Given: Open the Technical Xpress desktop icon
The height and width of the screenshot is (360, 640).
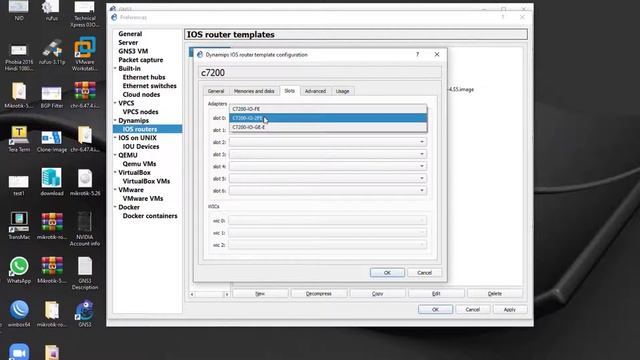Looking at the screenshot, I should 84,13.
